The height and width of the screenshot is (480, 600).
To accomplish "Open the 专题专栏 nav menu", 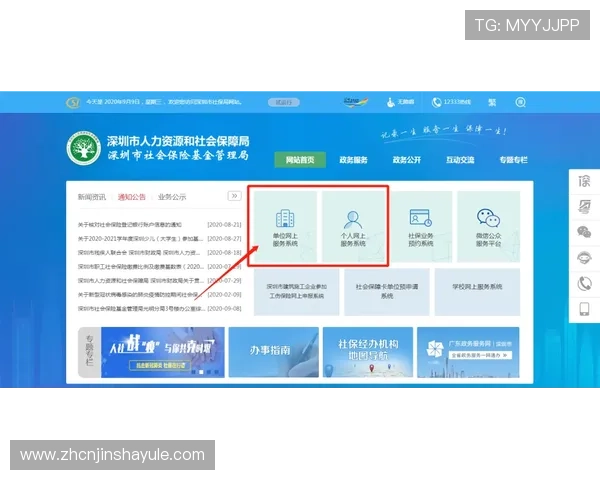I will point(514,160).
